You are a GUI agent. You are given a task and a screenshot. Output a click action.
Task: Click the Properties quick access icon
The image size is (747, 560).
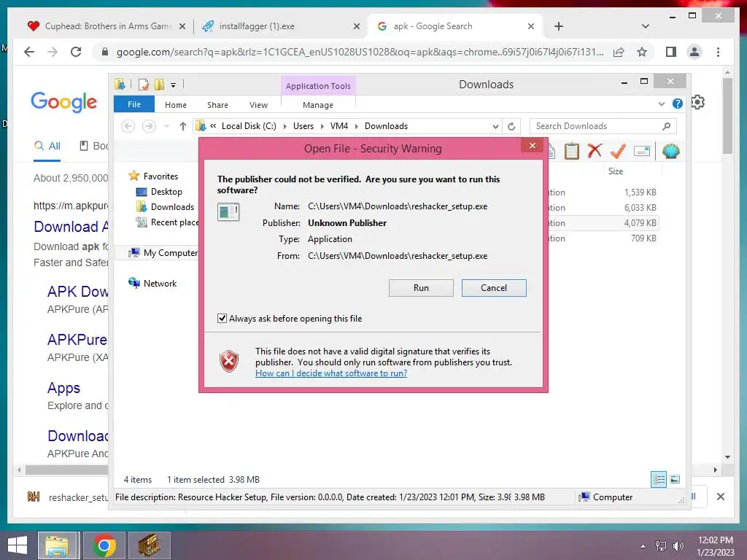[144, 85]
